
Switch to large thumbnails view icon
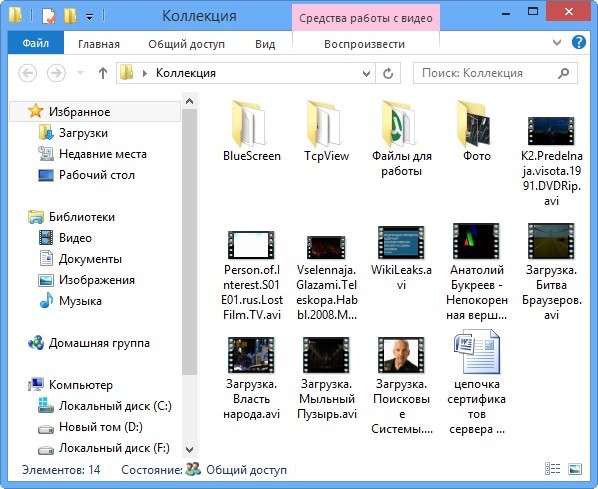575,469
